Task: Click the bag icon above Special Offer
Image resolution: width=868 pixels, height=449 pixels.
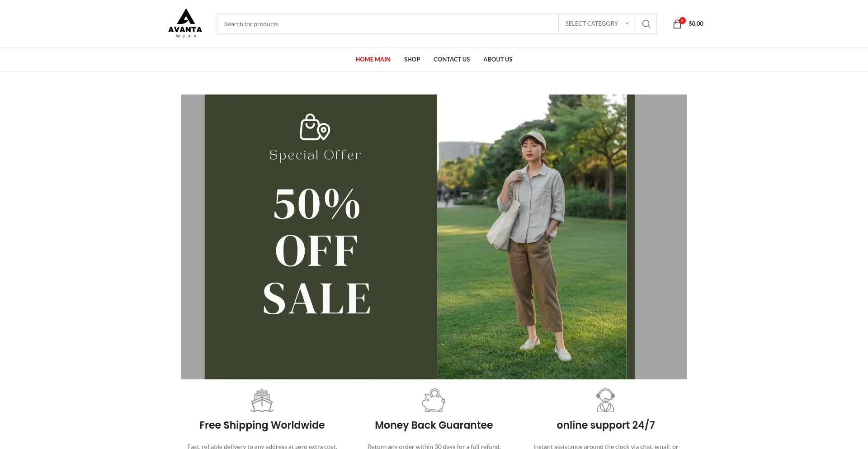Action: 315,127
